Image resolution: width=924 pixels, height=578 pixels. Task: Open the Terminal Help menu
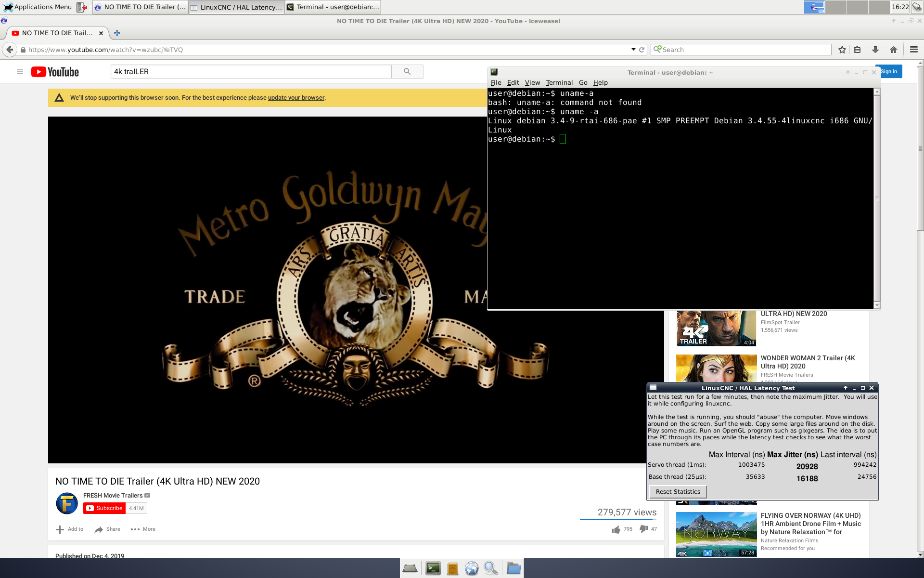(600, 82)
